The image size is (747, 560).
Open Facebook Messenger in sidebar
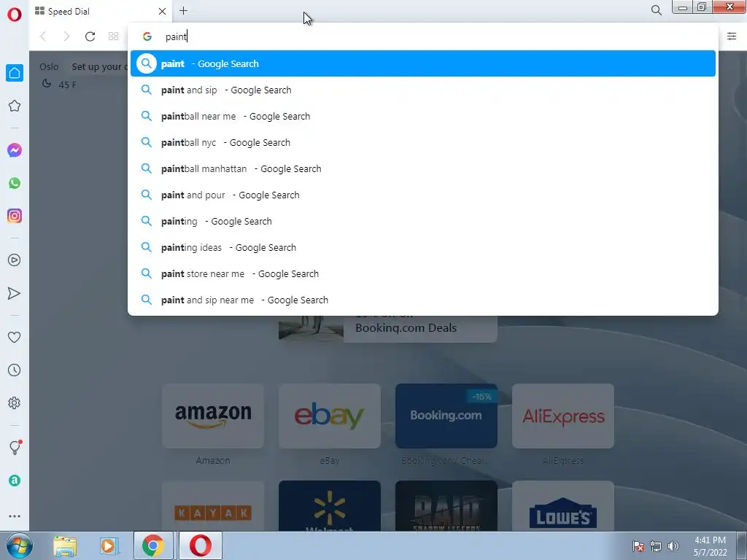15,150
